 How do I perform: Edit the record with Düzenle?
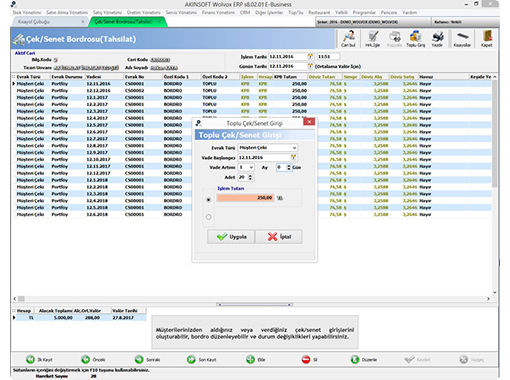[364, 359]
